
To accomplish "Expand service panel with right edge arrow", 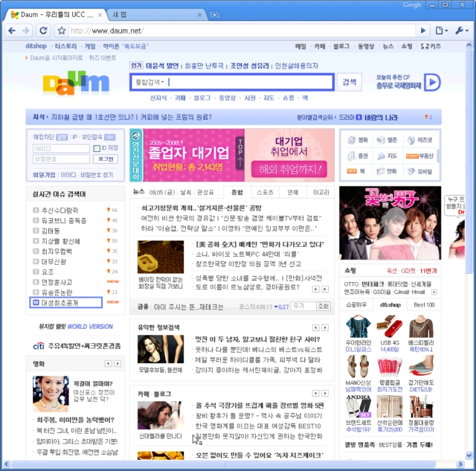I will (x=439, y=156).
